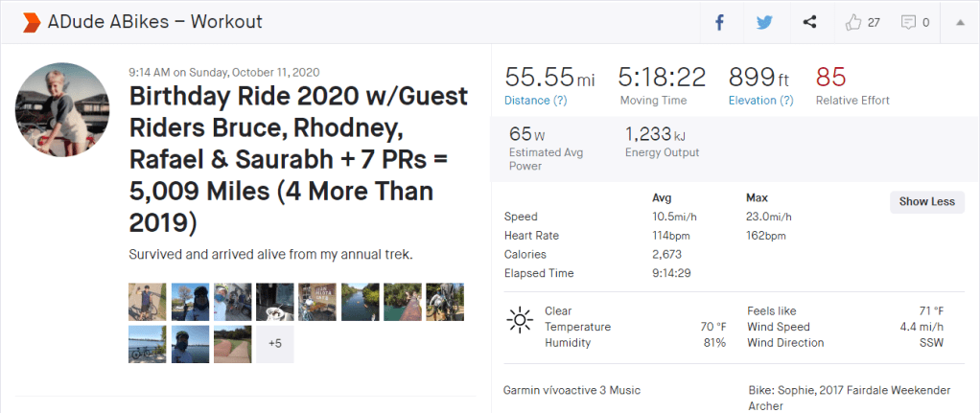Viewport: 980px width, 413px height.
Task: Open the first ride photo thumbnail
Action: point(147,301)
